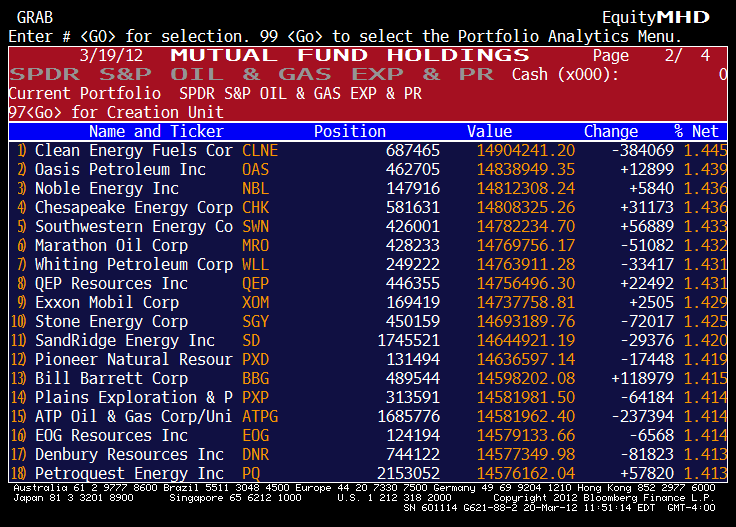Choose Noble Energy Inc row
The image size is (736, 527).
click(368, 188)
